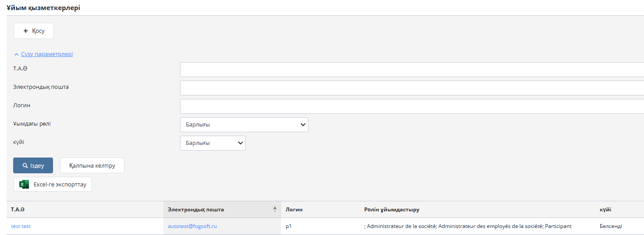Focus the Электрондық пошта filter input
Image resolution: width=644 pixels, height=235 pixels.
[411, 88]
